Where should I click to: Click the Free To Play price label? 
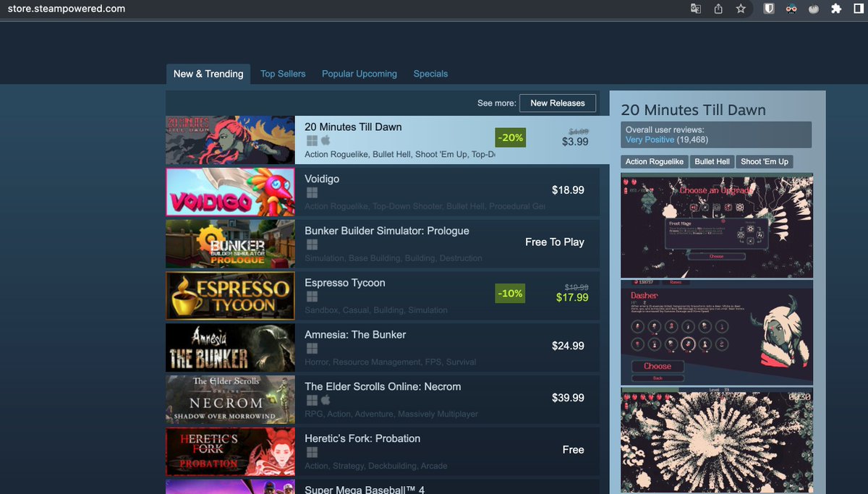(555, 242)
